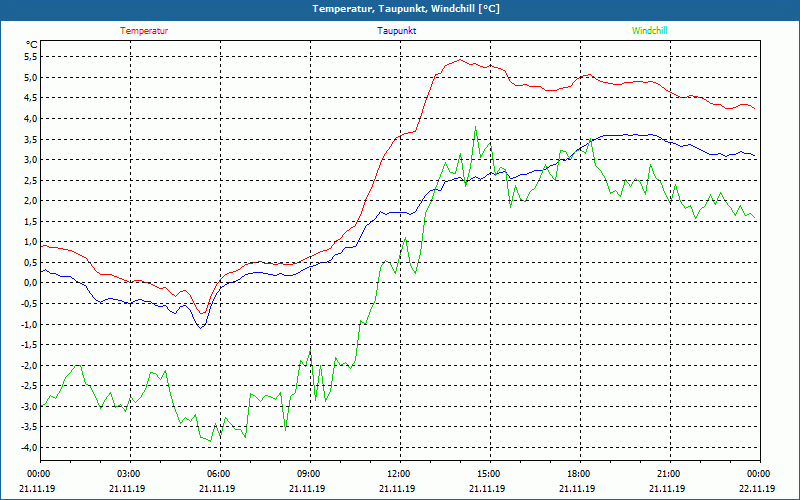
Task: Click the 2,5 y-axis value
Action: coord(31,180)
